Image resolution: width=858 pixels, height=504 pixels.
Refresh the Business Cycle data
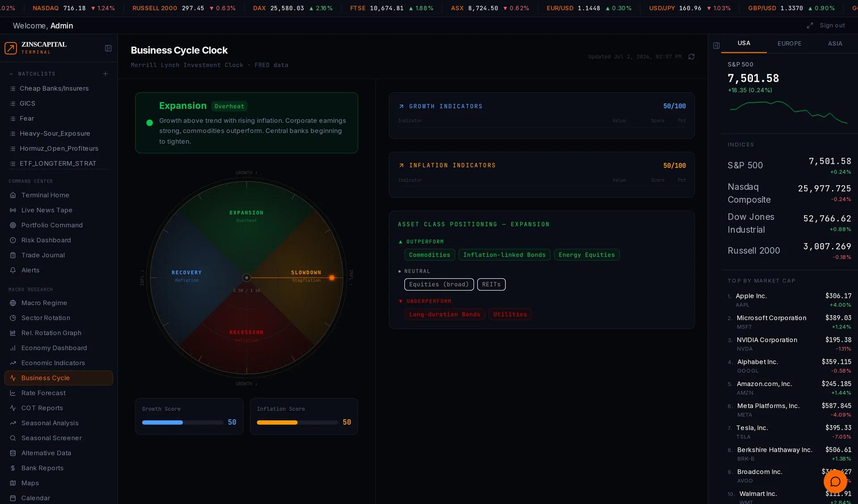coord(691,57)
